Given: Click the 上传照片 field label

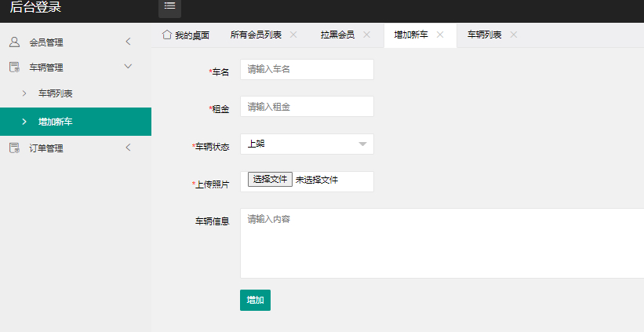Looking at the screenshot, I should click(x=211, y=184).
